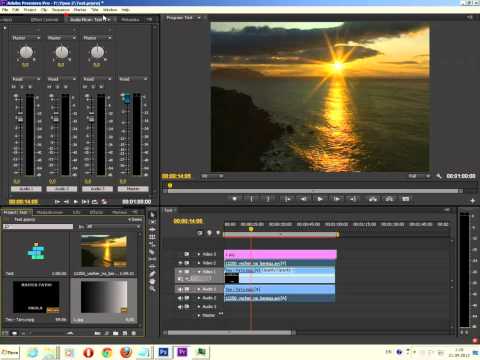480x360 pixels.
Task: Select the Track Select tool
Action: (x=152, y=222)
